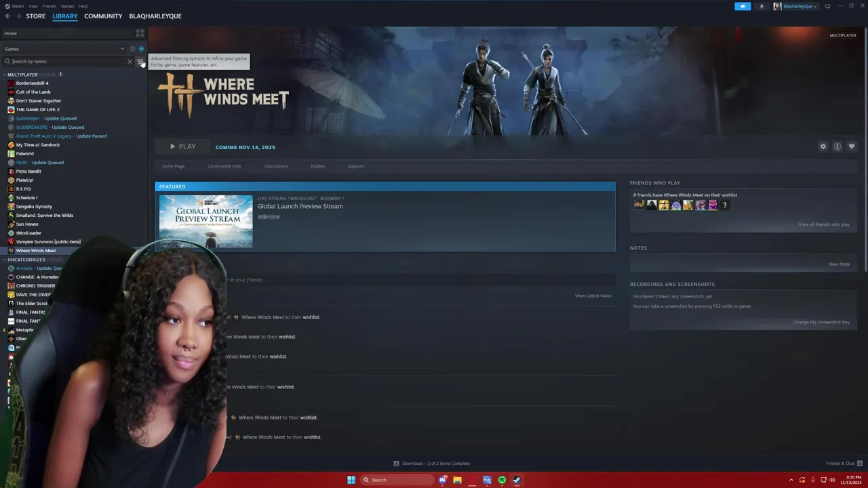The width and height of the screenshot is (868, 488).
Task: Switch to Big Picture mode icon
Action: coord(827,6)
